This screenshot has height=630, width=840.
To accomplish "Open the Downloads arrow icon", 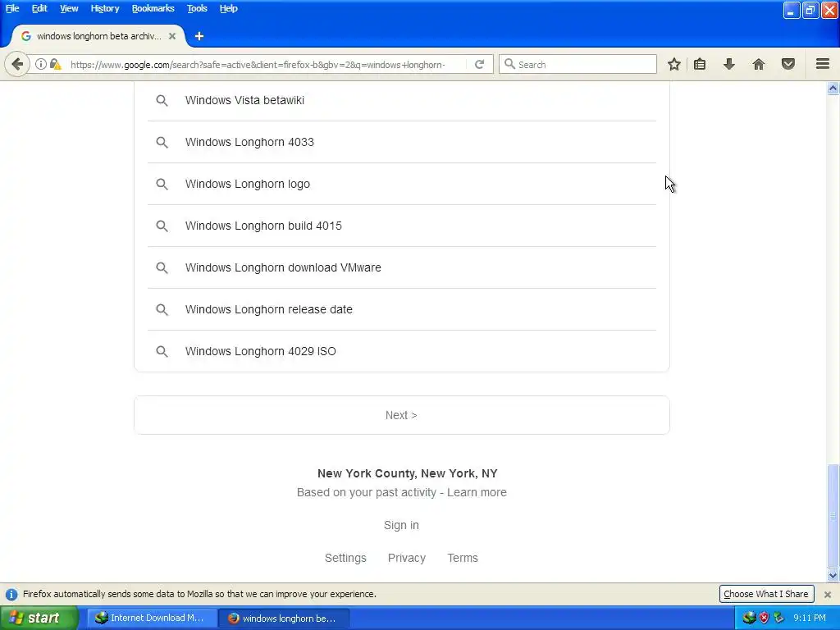I will tap(729, 64).
